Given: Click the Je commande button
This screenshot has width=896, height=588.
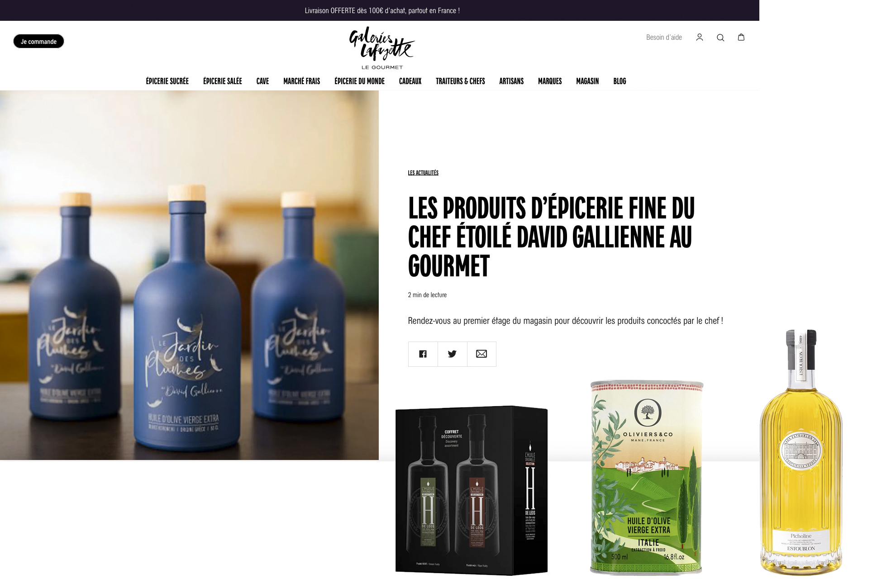Looking at the screenshot, I should [x=38, y=41].
